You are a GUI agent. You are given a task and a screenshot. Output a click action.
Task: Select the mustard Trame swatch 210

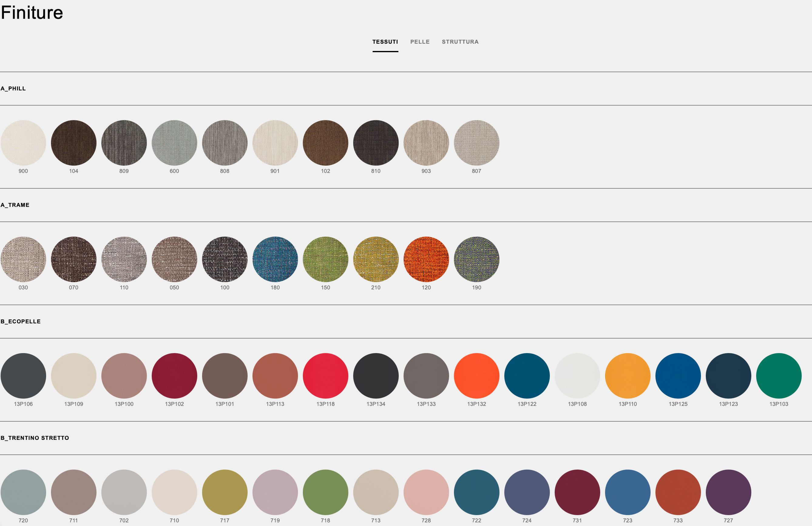pyautogui.click(x=376, y=259)
